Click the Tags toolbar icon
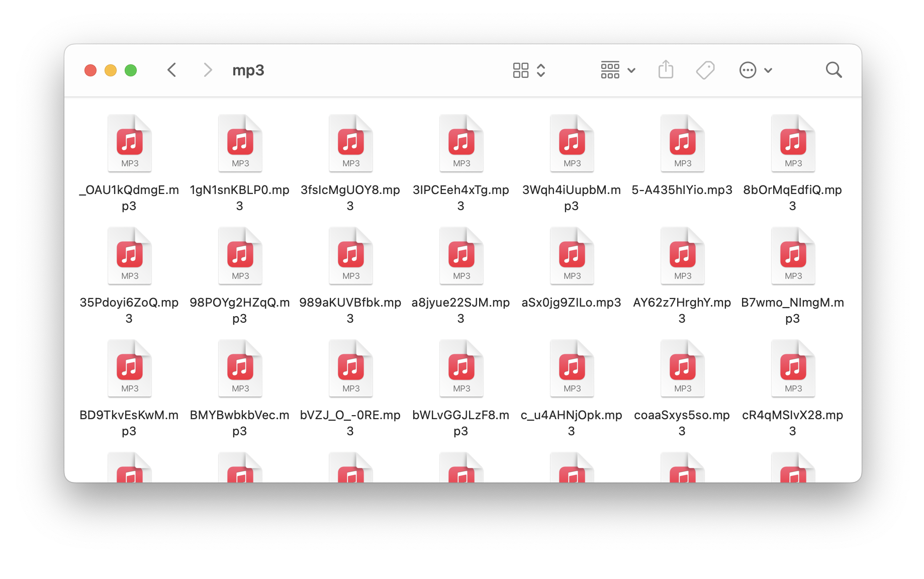 tap(705, 70)
